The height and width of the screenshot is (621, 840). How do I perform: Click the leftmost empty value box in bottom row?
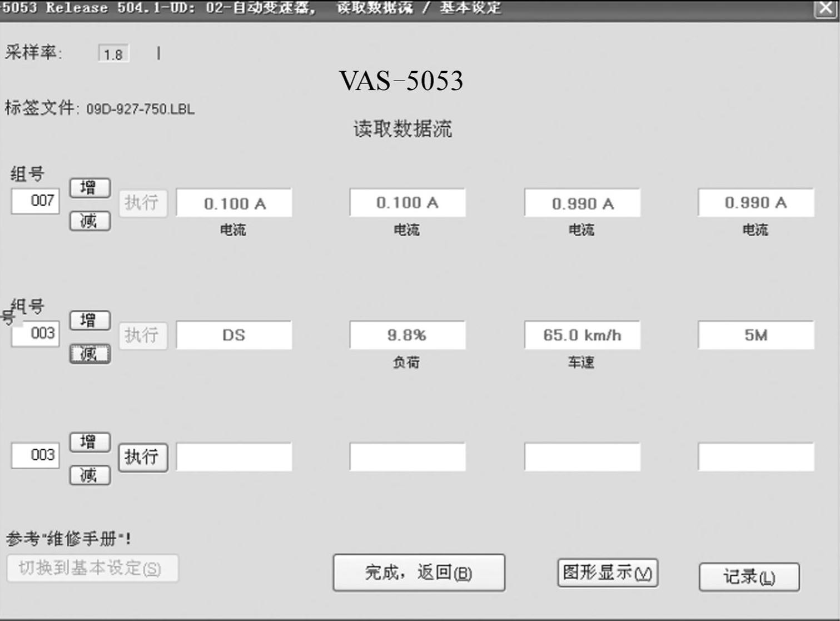click(x=234, y=457)
